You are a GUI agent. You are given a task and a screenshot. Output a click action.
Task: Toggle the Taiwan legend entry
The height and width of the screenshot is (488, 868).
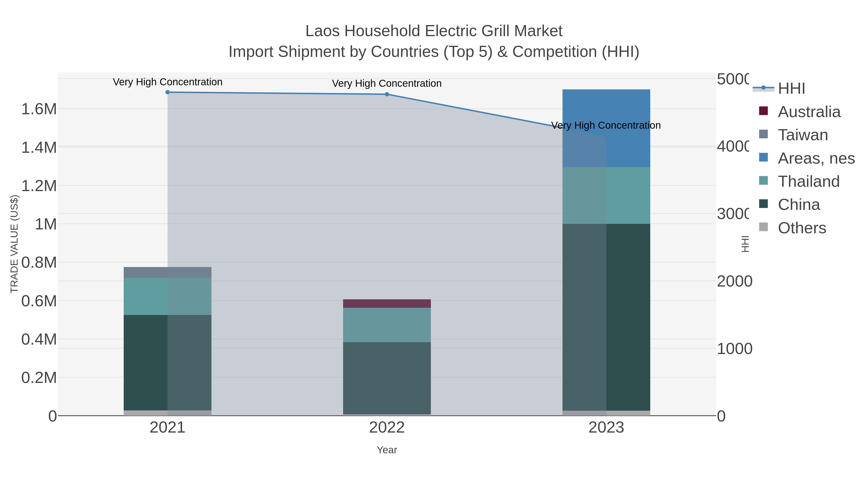click(793, 135)
